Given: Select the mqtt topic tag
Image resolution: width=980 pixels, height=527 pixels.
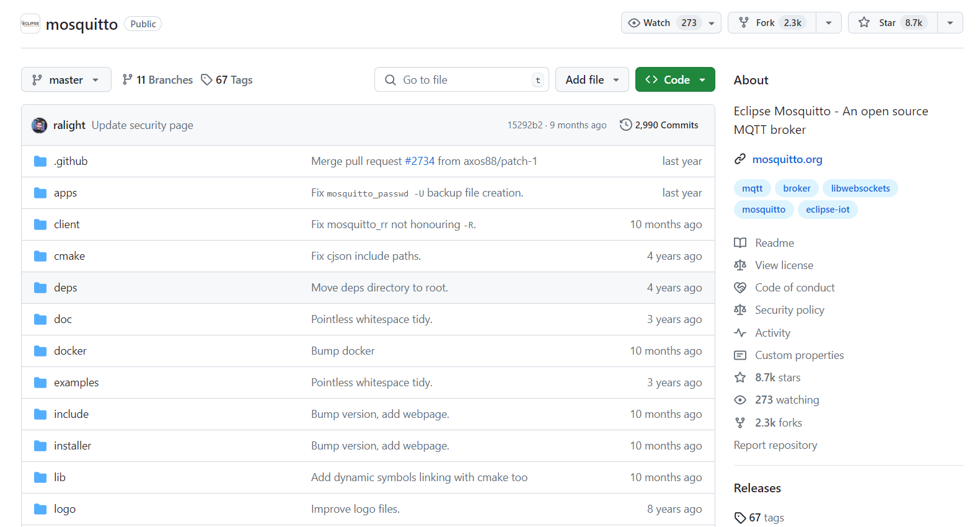Looking at the screenshot, I should coord(753,188).
